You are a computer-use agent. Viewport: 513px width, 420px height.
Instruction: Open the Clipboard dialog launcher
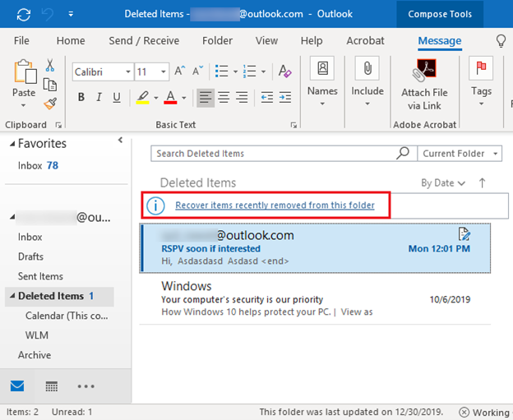(x=58, y=125)
